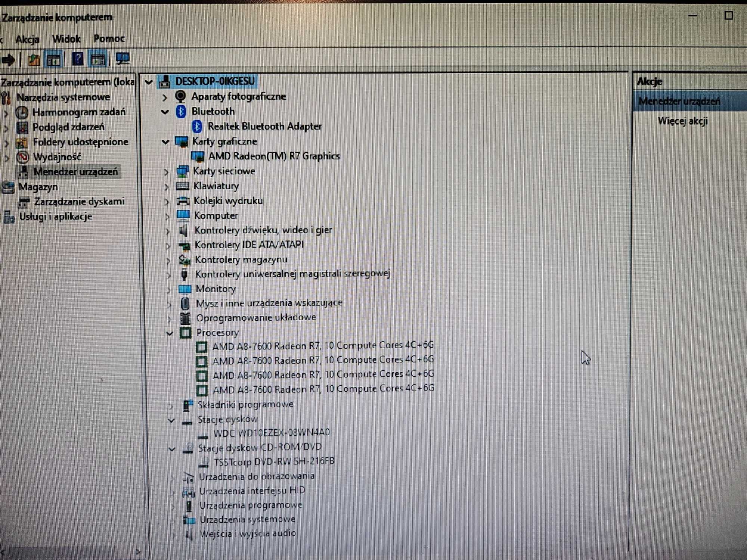Click the up-one-level folder toolbar icon

pos(34,59)
